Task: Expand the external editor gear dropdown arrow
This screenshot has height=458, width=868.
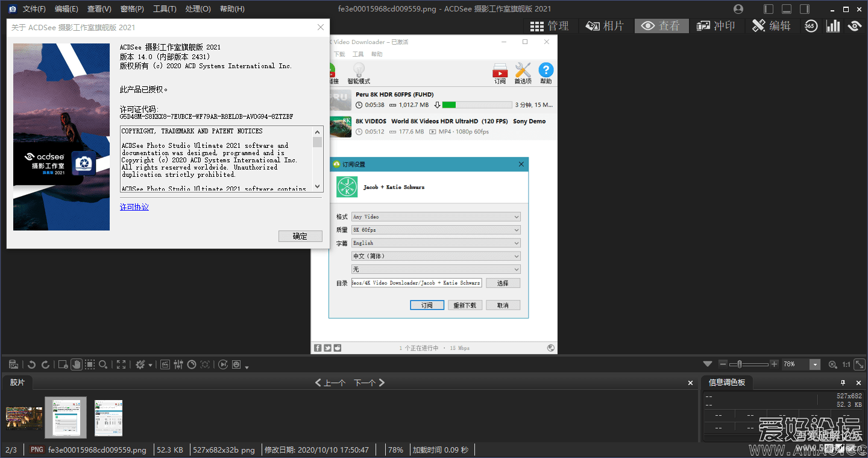Action: [x=150, y=366]
